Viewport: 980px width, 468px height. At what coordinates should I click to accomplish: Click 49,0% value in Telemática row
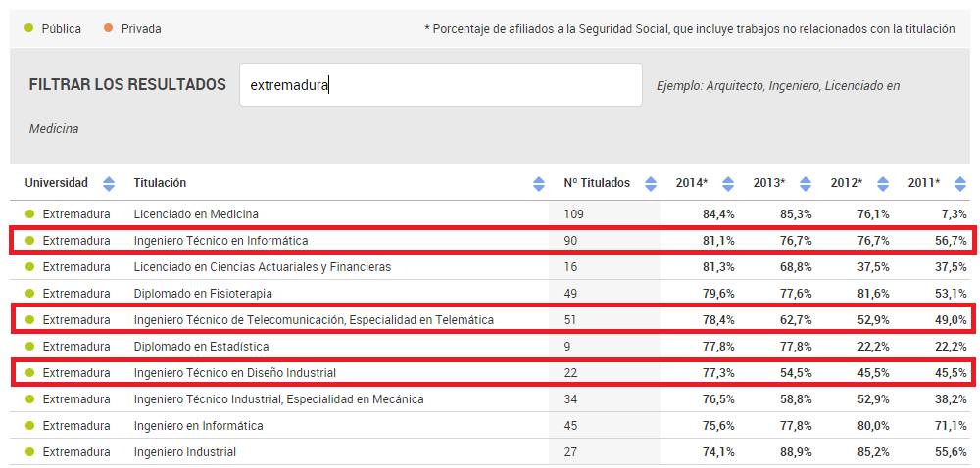[951, 319]
